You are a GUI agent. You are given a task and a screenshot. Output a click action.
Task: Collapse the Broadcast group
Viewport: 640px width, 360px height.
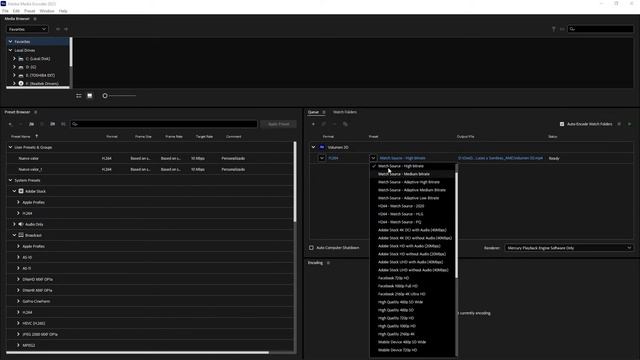click(x=14, y=236)
